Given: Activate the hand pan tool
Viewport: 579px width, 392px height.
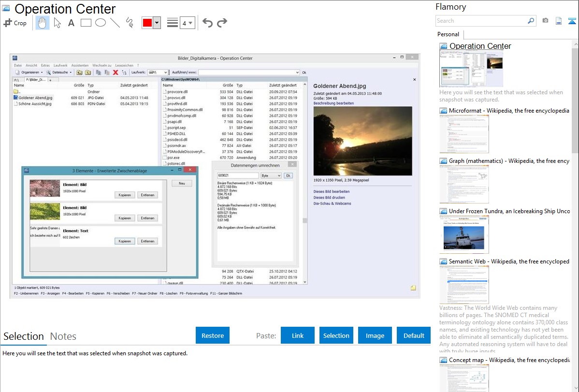Looking at the screenshot, I should (x=43, y=23).
